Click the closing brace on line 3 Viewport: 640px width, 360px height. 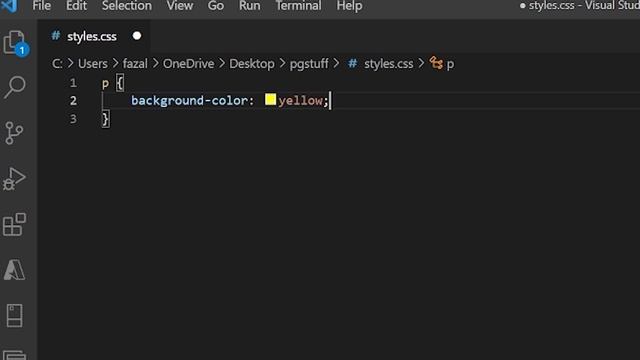tap(106, 119)
